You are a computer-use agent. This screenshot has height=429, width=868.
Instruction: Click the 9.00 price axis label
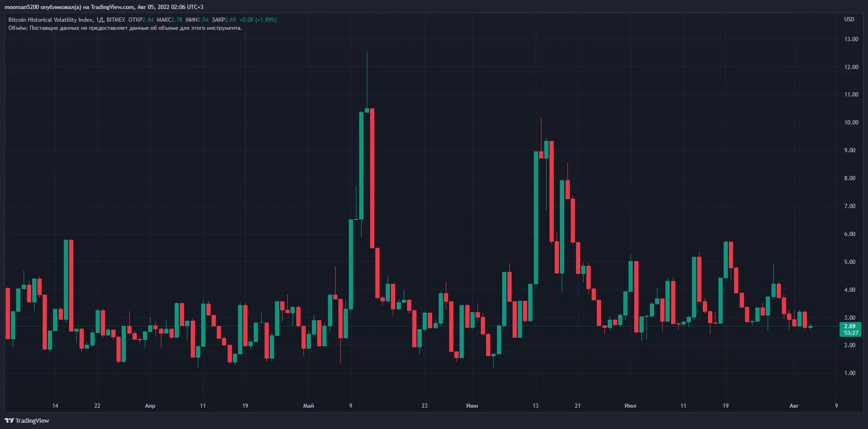pos(850,150)
